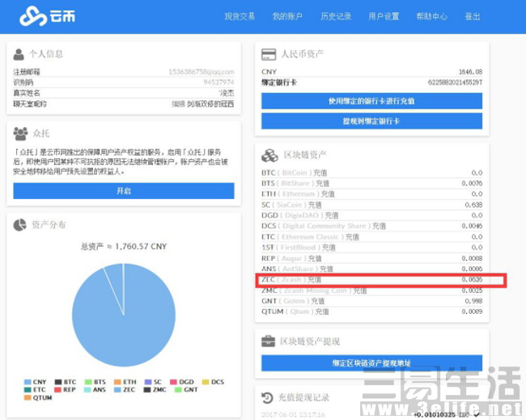Click the ETH legend color swatch
The image size is (526, 420).
117,382
